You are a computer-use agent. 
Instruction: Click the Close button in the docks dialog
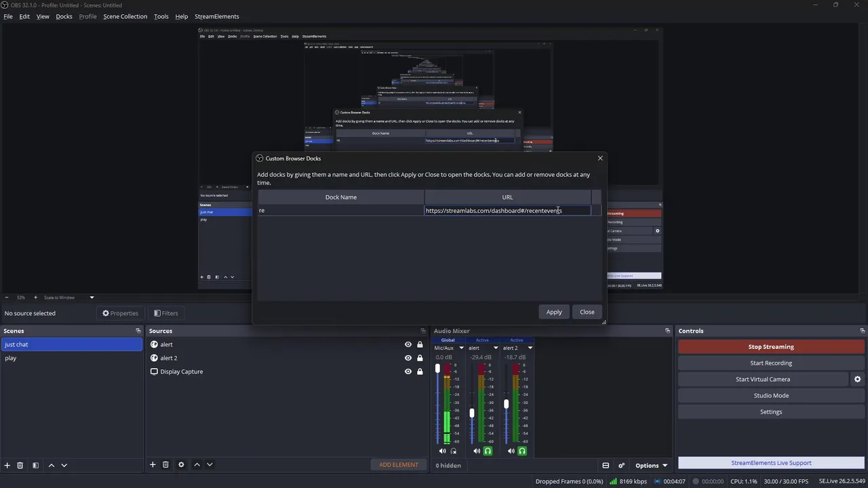pyautogui.click(x=587, y=312)
